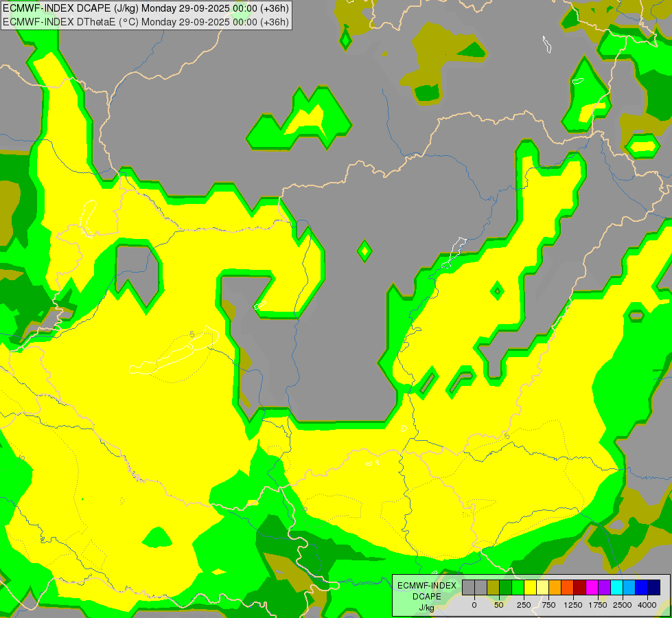
Task: Click the DCAPE label in the legend
Action: click(x=427, y=597)
